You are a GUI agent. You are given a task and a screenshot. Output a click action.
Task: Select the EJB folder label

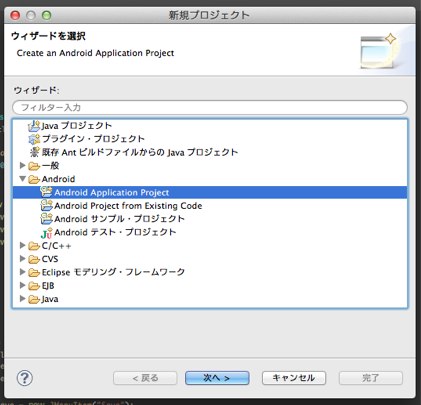point(48,286)
